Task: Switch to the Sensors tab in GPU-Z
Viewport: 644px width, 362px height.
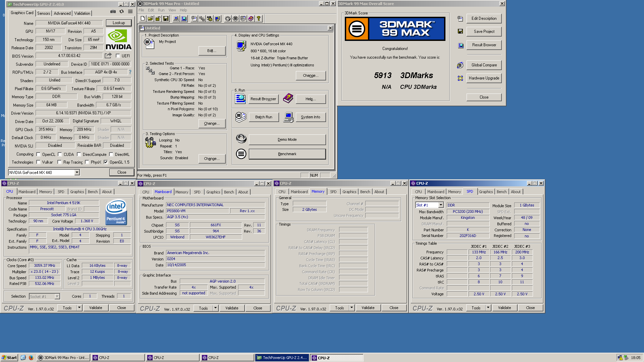Action: click(x=44, y=13)
